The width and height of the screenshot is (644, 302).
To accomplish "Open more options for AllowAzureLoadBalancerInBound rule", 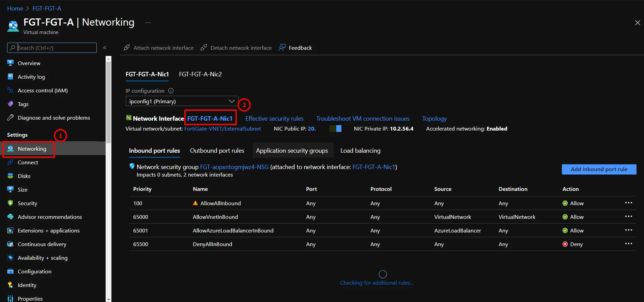I will click(x=629, y=230).
